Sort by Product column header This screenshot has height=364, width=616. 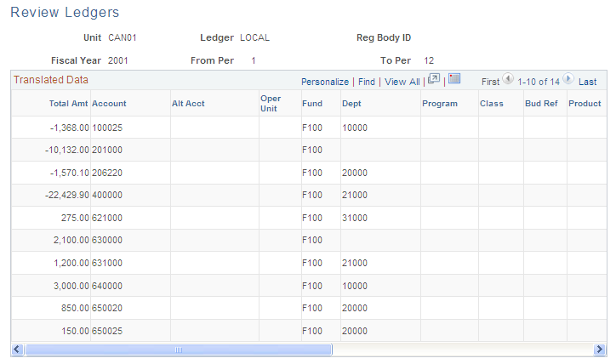click(x=585, y=104)
